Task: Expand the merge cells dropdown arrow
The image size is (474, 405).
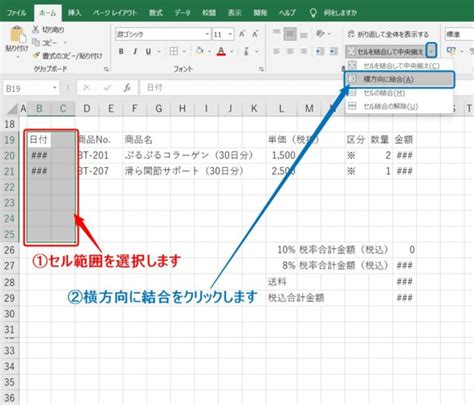Action: pos(432,50)
